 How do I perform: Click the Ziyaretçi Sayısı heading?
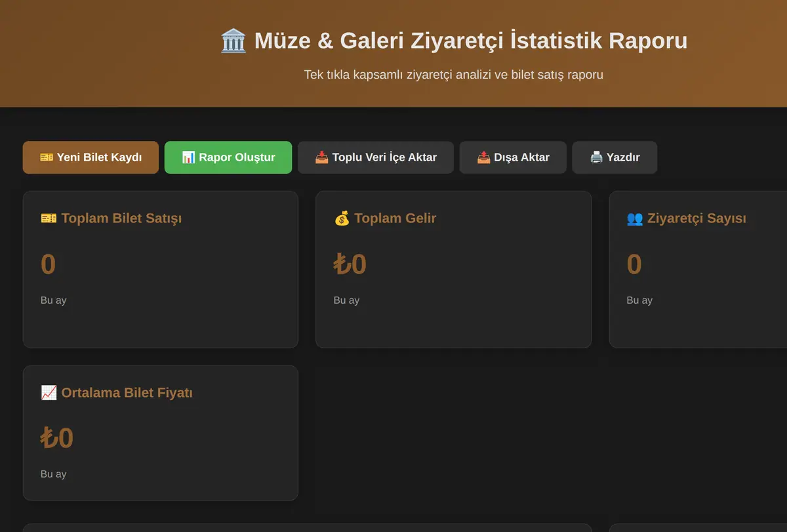click(x=696, y=218)
